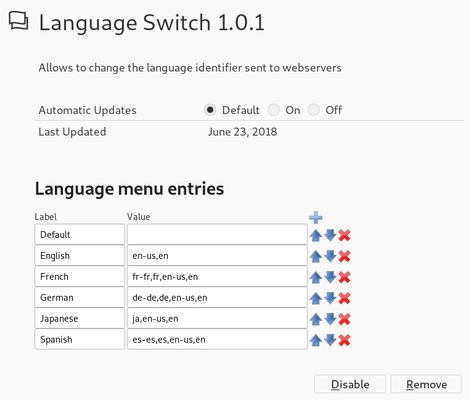The height and width of the screenshot is (400, 469).
Task: Delete the German entry
Action: coord(344,298)
